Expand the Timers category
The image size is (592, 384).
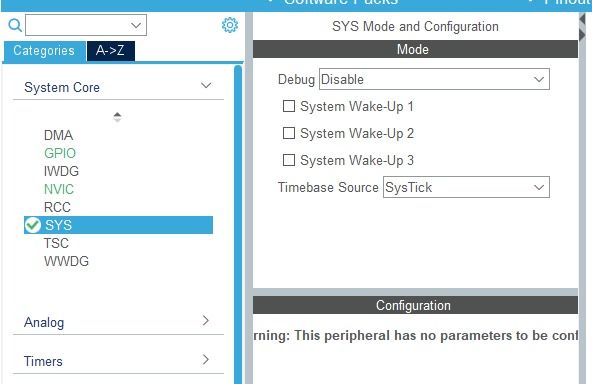click(x=118, y=361)
